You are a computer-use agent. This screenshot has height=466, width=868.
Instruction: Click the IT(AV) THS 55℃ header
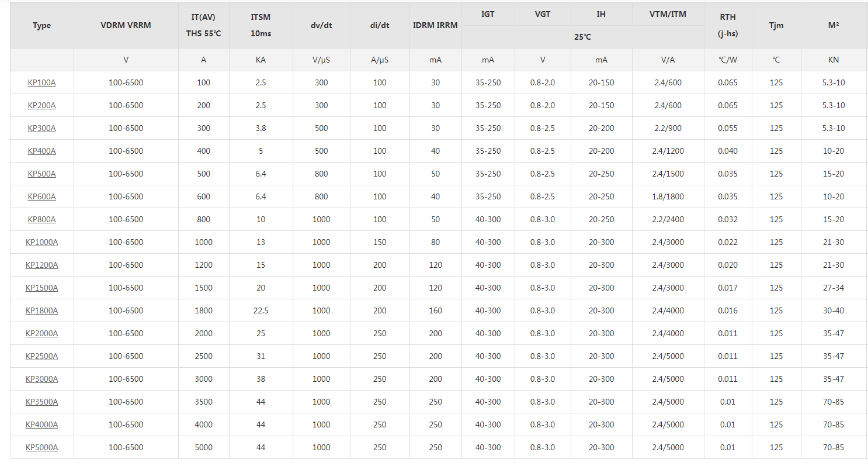point(203,26)
